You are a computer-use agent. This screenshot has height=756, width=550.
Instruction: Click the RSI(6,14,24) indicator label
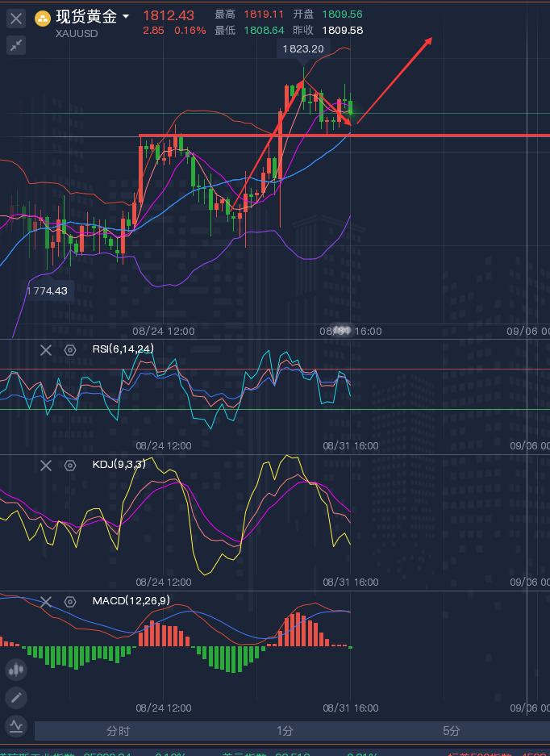[123, 349]
